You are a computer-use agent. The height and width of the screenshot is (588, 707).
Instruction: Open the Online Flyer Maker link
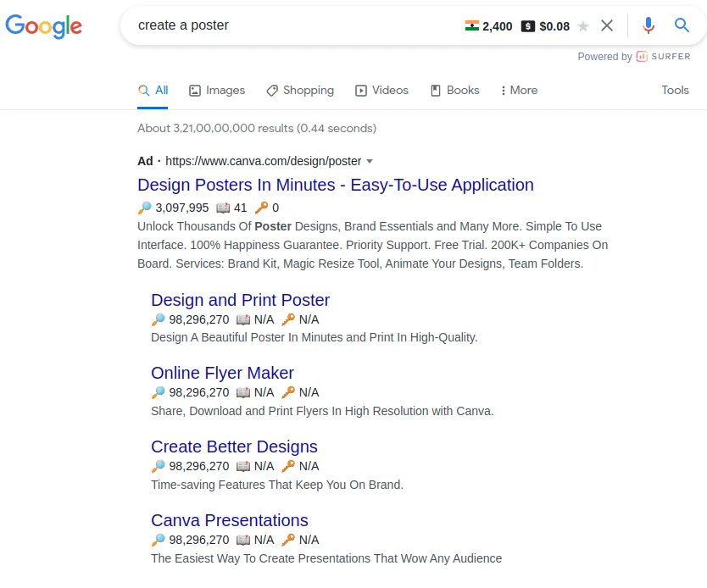pos(222,373)
